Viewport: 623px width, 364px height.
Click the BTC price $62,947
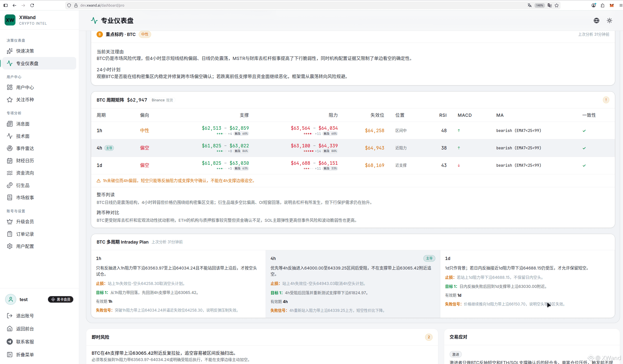click(x=137, y=100)
